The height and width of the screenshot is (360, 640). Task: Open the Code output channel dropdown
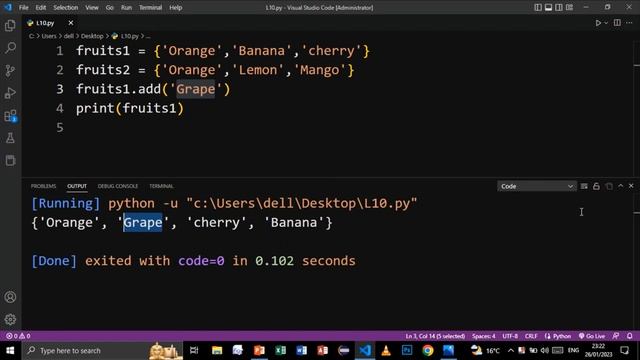point(537,186)
